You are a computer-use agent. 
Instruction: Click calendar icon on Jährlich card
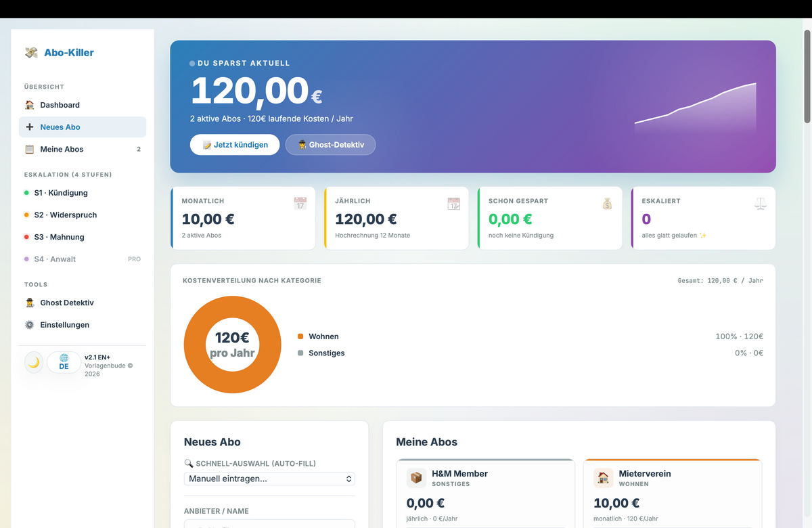pos(454,203)
